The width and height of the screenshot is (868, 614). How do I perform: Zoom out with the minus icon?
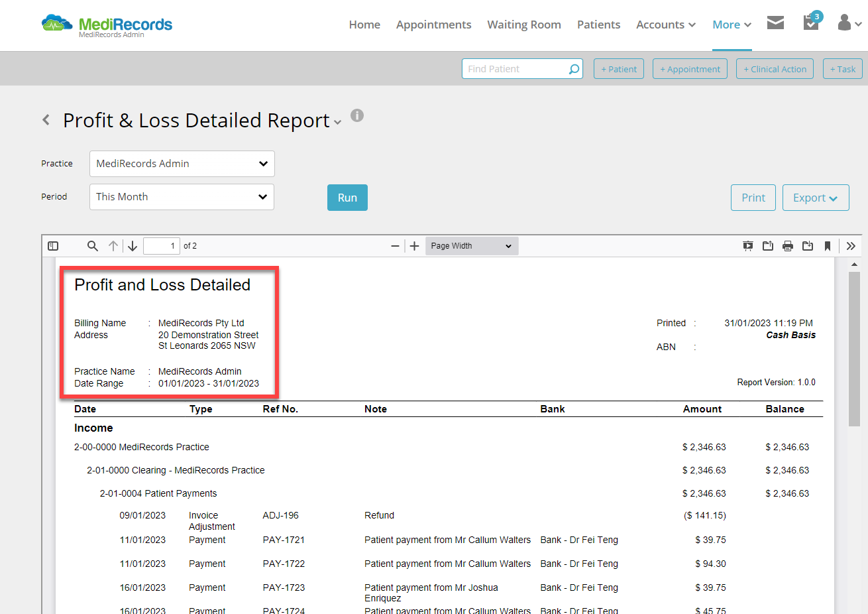tap(396, 246)
